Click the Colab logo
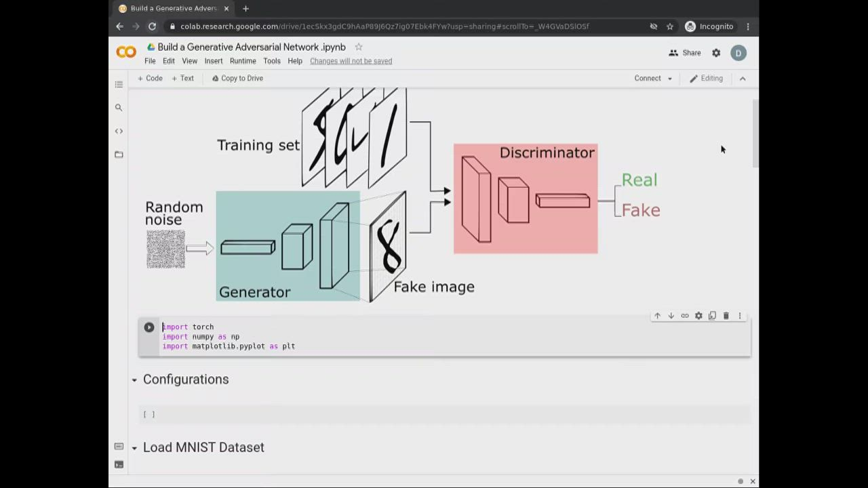This screenshot has height=488, width=868. coord(126,52)
